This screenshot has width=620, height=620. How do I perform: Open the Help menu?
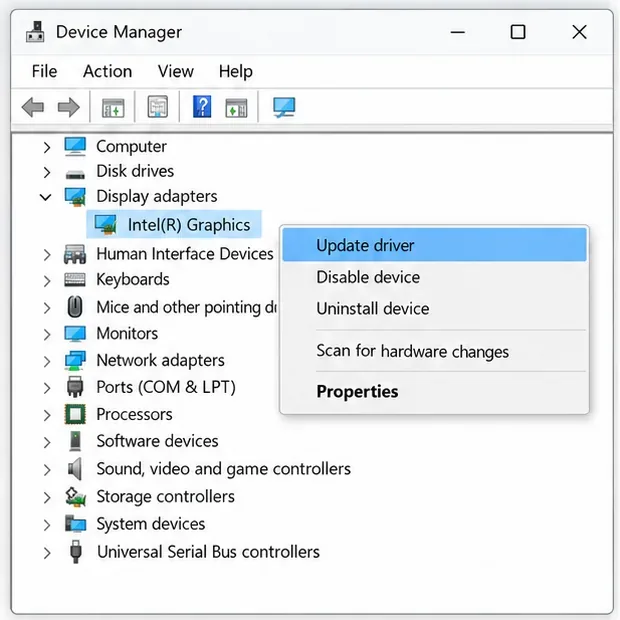tap(236, 72)
